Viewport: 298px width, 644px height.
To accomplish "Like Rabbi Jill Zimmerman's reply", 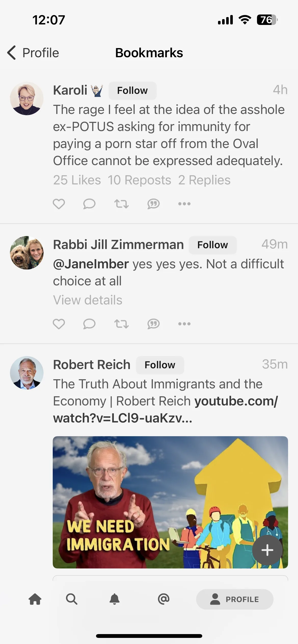I will [59, 324].
